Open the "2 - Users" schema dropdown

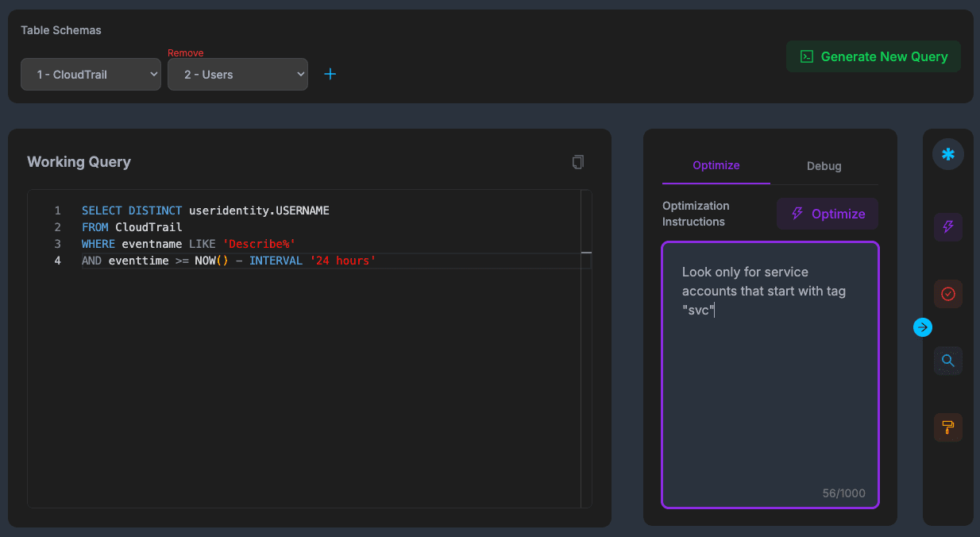point(237,74)
